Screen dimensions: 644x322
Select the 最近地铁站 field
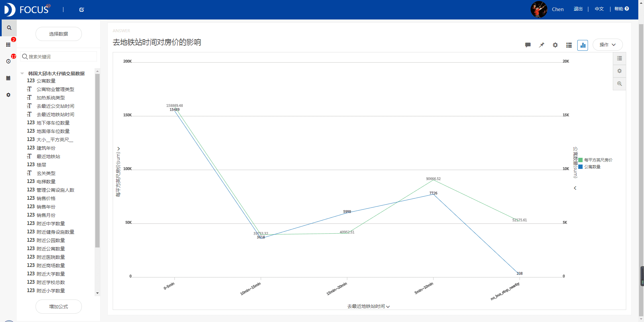click(48, 156)
